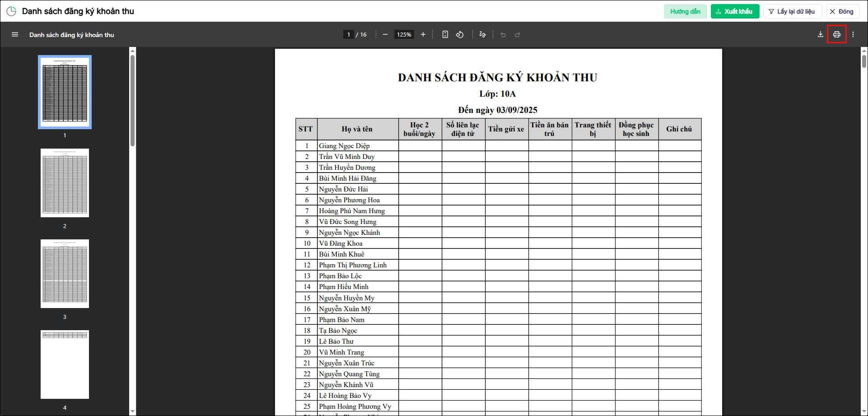
Task: Rotate the document counterclockwise
Action: pos(460,34)
